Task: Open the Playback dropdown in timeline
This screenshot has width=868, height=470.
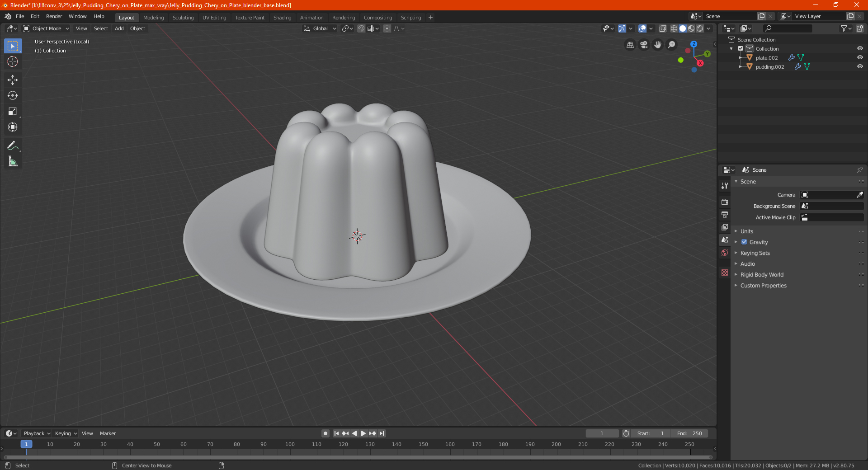Action: tap(37, 433)
